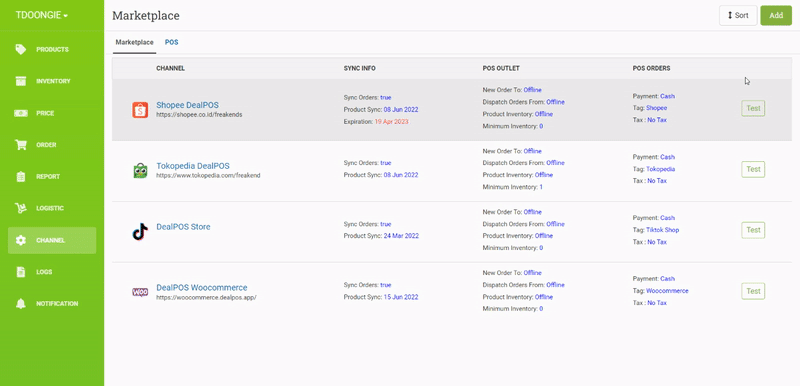The width and height of the screenshot is (800, 386).
Task: Go to Order via cart icon
Action: pos(20,145)
